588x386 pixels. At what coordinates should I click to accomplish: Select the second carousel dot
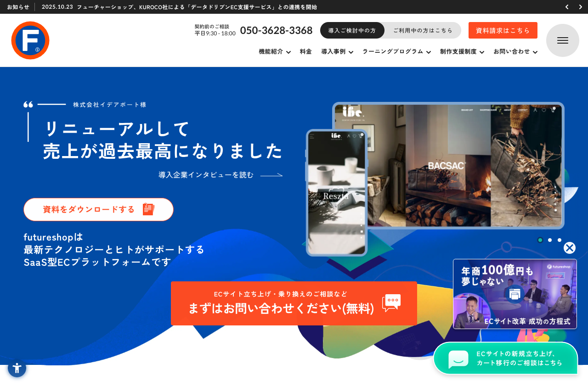pyautogui.click(x=549, y=240)
